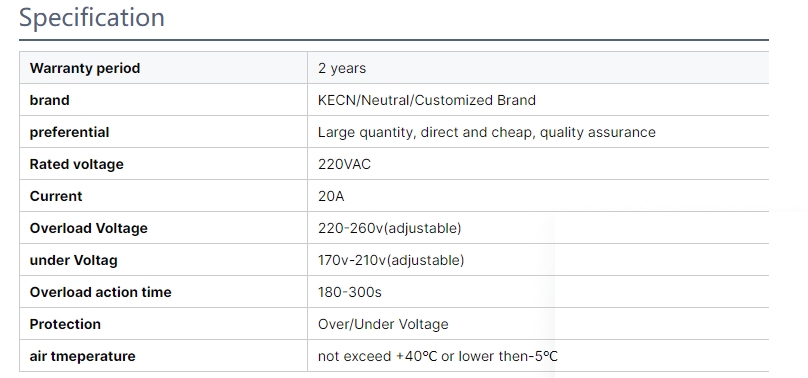The image size is (808, 378).
Task: Click the 180-300s value
Action: (x=350, y=292)
